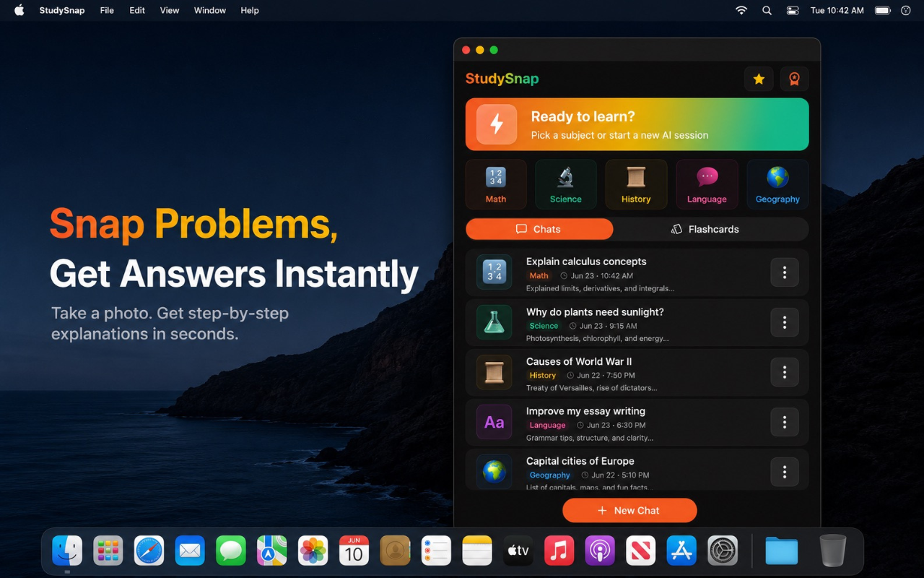
Task: Open options for Improve my essay writing
Action: click(785, 422)
